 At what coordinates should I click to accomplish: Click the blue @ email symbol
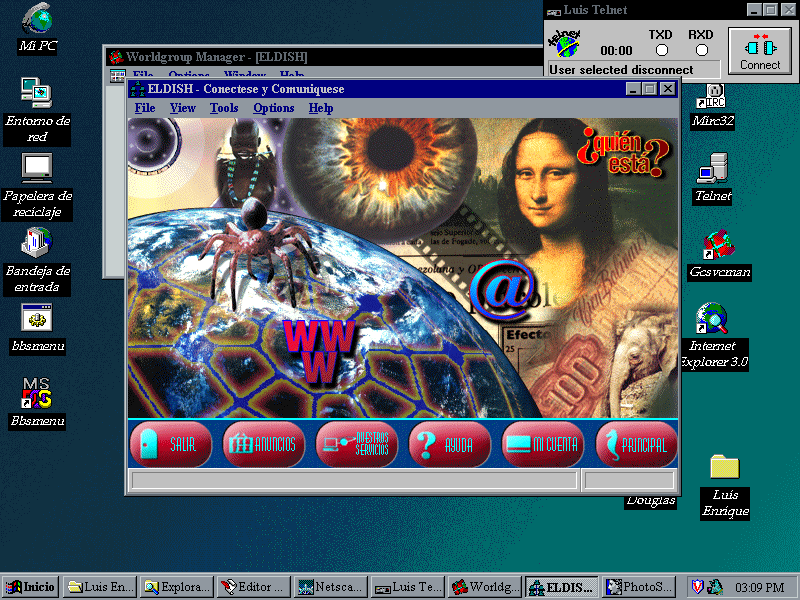503,290
